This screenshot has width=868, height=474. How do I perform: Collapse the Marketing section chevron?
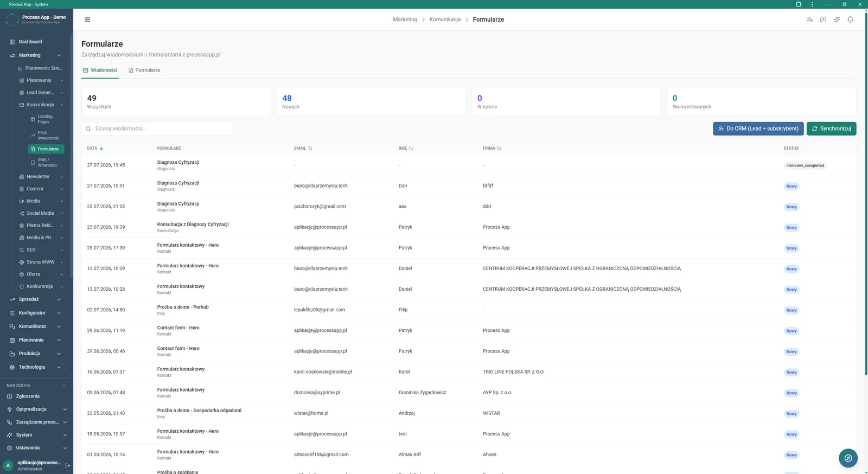pyautogui.click(x=59, y=55)
